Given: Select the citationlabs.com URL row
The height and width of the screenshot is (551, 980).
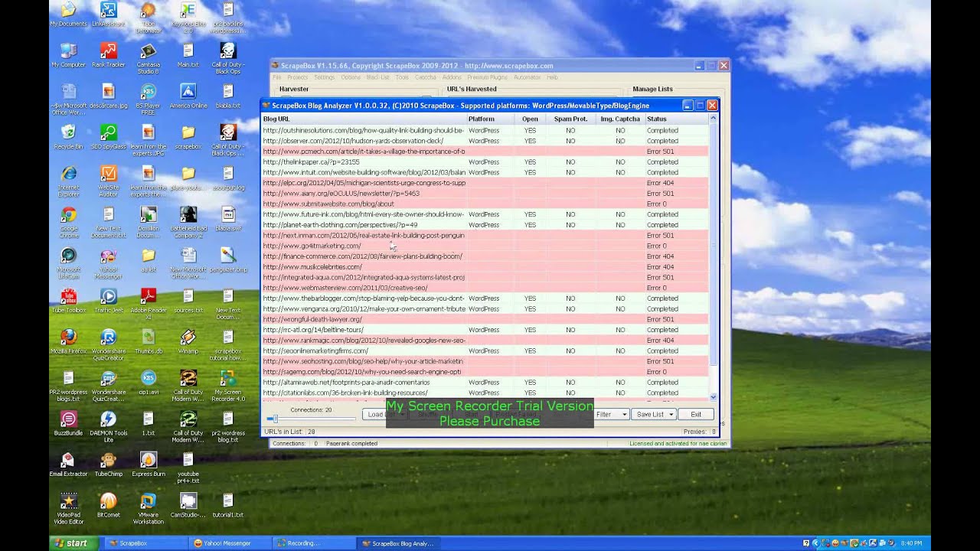Looking at the screenshot, I should (485, 393).
